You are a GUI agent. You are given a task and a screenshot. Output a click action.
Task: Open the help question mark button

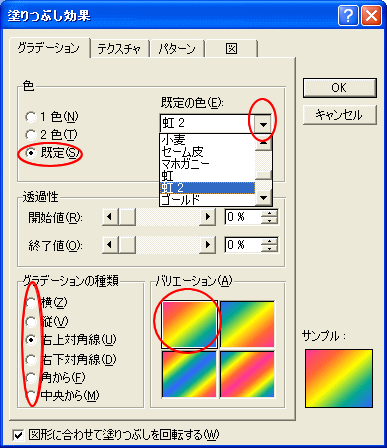(x=348, y=15)
